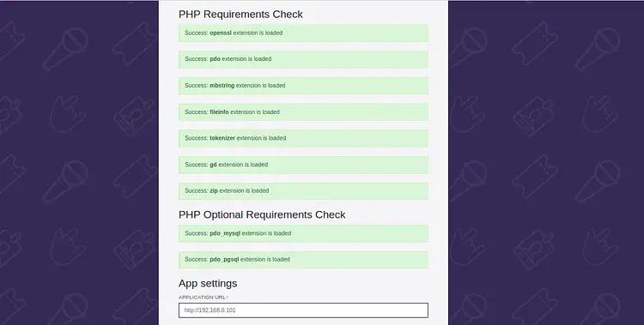This screenshot has width=644, height=325.
Task: Focus the Application URL input field
Action: (303, 310)
